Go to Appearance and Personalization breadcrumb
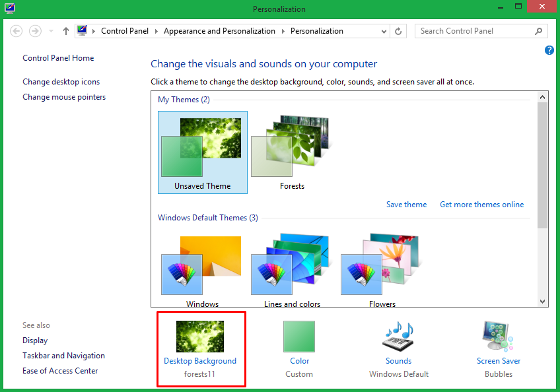 click(219, 30)
